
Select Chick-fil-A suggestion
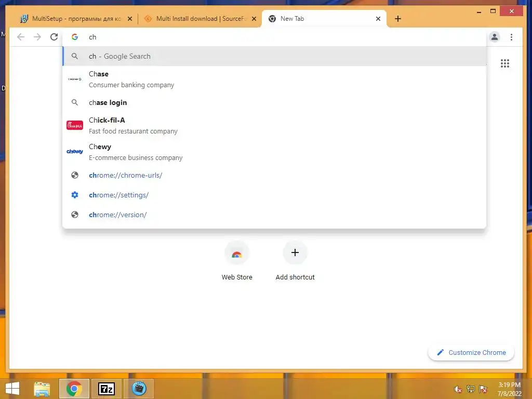click(x=274, y=126)
